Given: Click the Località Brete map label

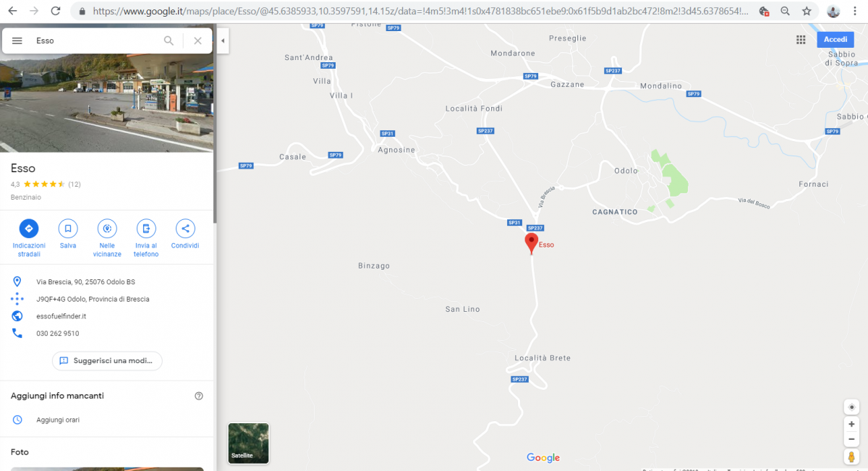Looking at the screenshot, I should (542, 358).
